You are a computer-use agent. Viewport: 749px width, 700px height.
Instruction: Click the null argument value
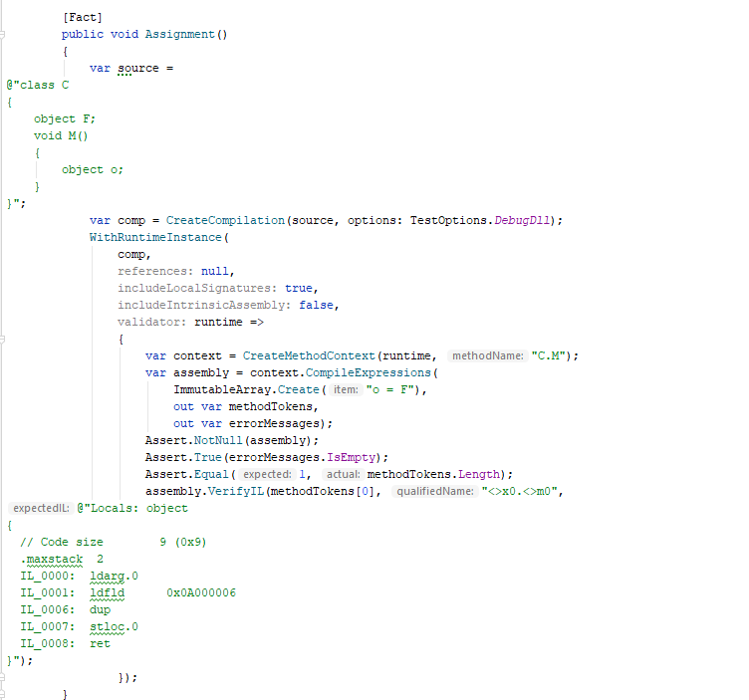pyautogui.click(x=214, y=271)
